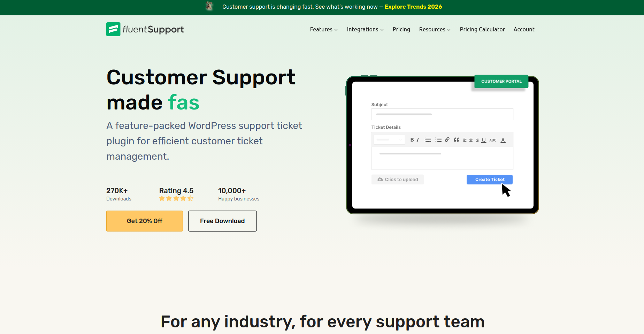Click the "Customer Support" headline

[201, 77]
